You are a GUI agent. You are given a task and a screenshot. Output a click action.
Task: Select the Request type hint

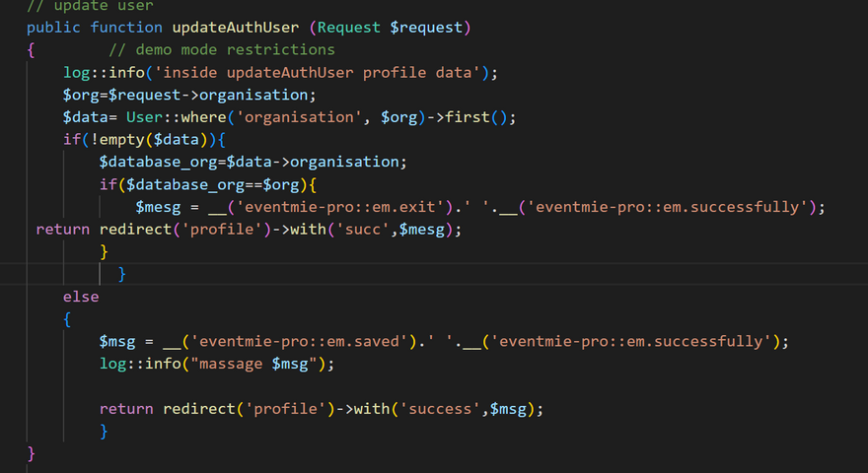350,27
